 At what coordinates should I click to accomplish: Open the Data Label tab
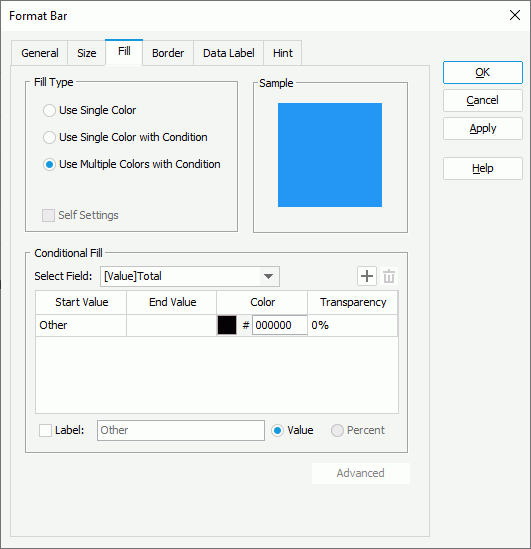point(229,53)
